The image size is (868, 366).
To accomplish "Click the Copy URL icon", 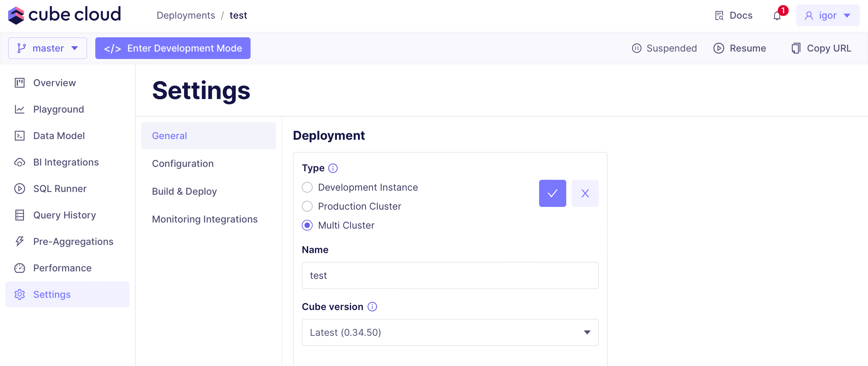I will 796,48.
